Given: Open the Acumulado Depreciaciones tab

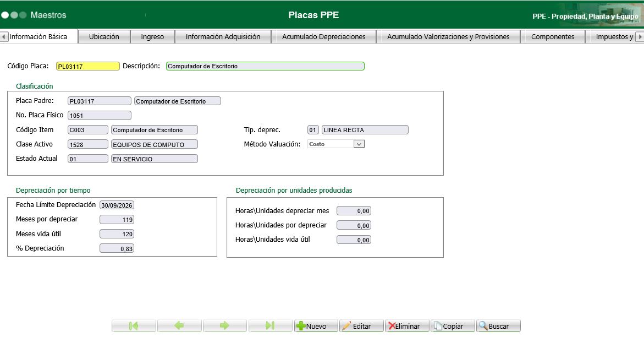Looking at the screenshot, I should [323, 36].
